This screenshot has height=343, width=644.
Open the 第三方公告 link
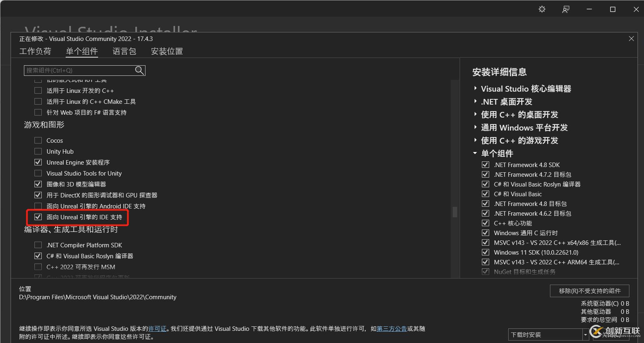(392, 329)
